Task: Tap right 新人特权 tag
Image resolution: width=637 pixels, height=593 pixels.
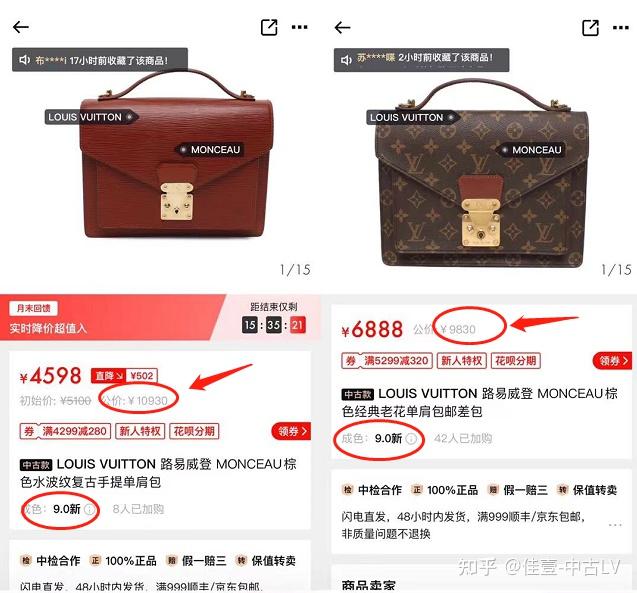Action: coord(462,361)
